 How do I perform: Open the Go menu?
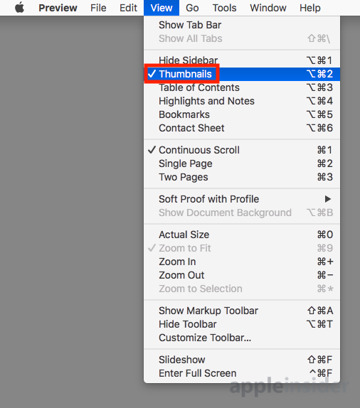[192, 8]
